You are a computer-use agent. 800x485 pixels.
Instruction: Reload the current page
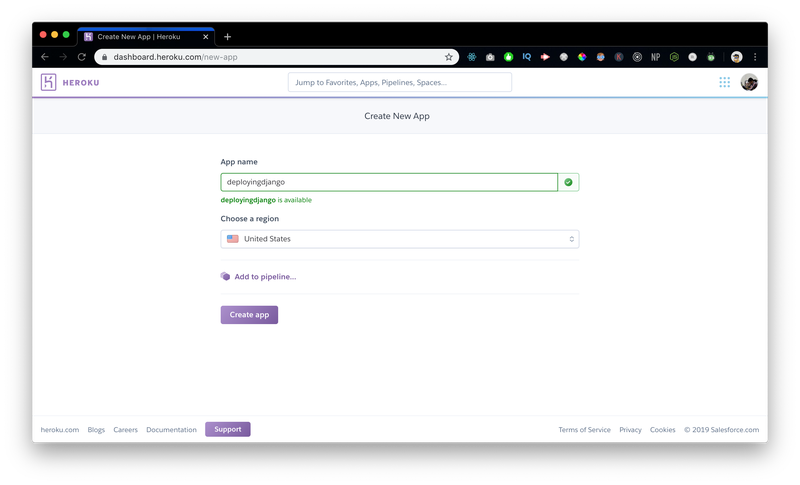[82, 57]
